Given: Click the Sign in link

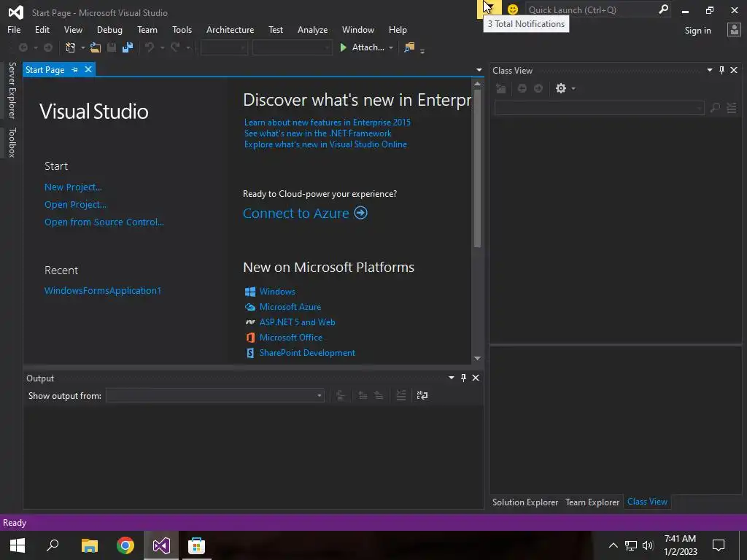Looking at the screenshot, I should [697, 31].
